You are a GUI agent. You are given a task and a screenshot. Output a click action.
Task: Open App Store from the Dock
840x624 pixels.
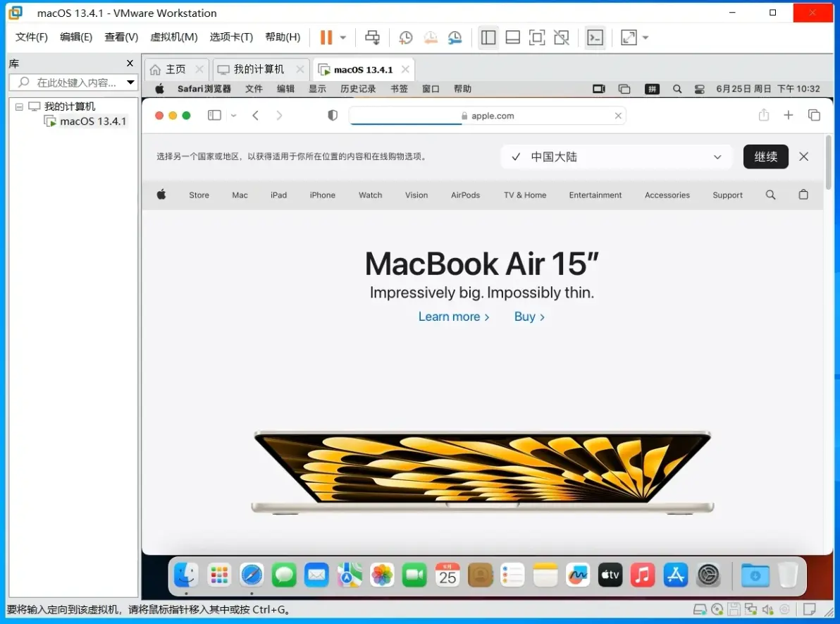[676, 576]
